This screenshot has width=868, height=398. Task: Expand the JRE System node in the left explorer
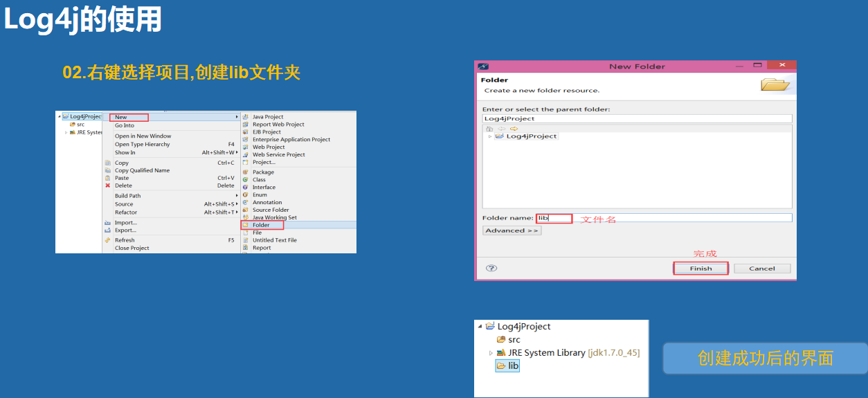pyautogui.click(x=66, y=132)
